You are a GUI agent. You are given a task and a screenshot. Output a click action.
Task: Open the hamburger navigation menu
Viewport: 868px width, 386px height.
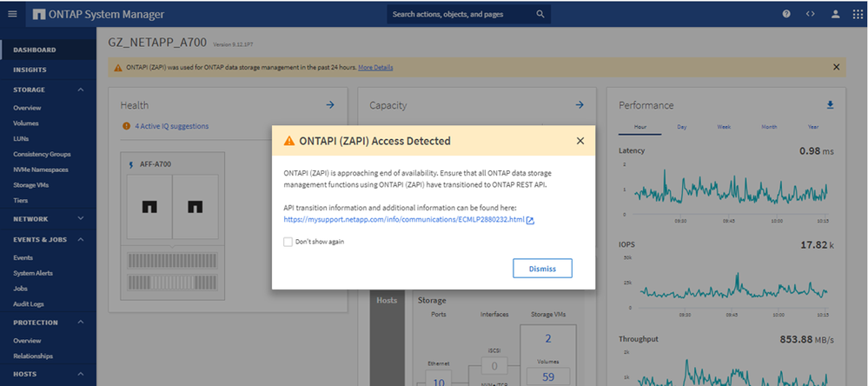12,14
